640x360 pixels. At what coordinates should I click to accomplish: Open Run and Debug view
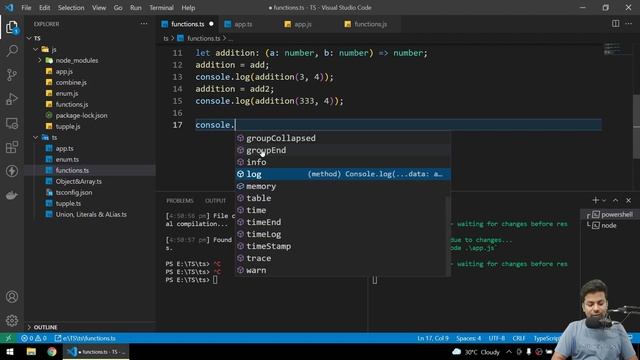click(x=12, y=99)
